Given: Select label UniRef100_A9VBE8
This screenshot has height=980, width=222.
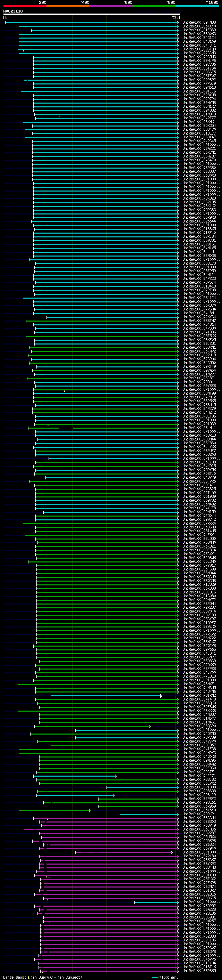Looking at the screenshot, I should 199,386.
